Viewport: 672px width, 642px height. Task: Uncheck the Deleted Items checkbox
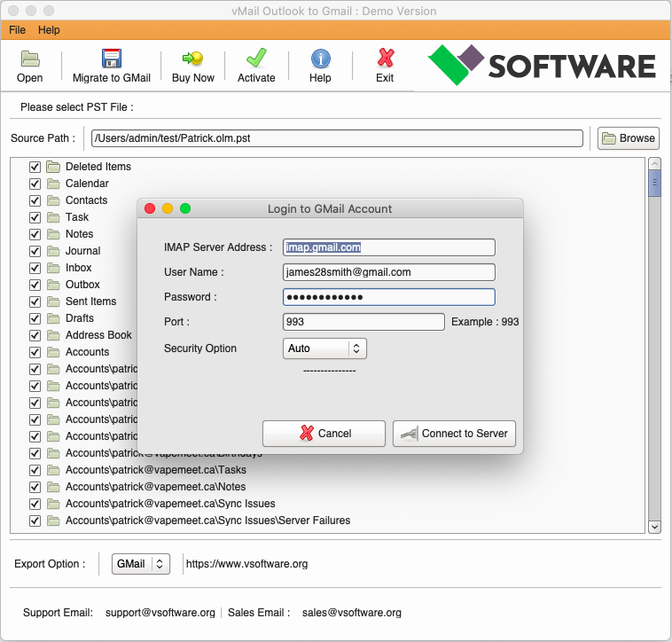click(x=35, y=167)
